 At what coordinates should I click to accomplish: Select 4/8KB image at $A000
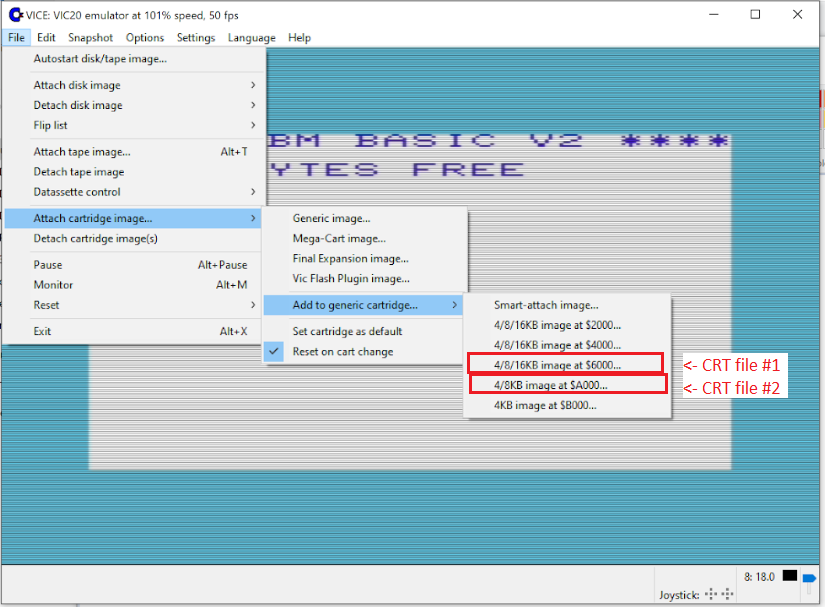(567, 385)
